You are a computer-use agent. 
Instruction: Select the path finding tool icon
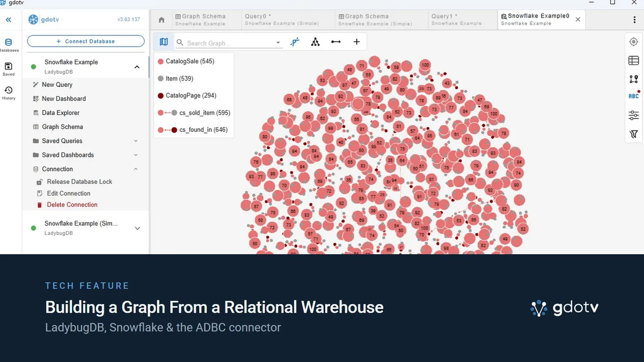click(295, 42)
